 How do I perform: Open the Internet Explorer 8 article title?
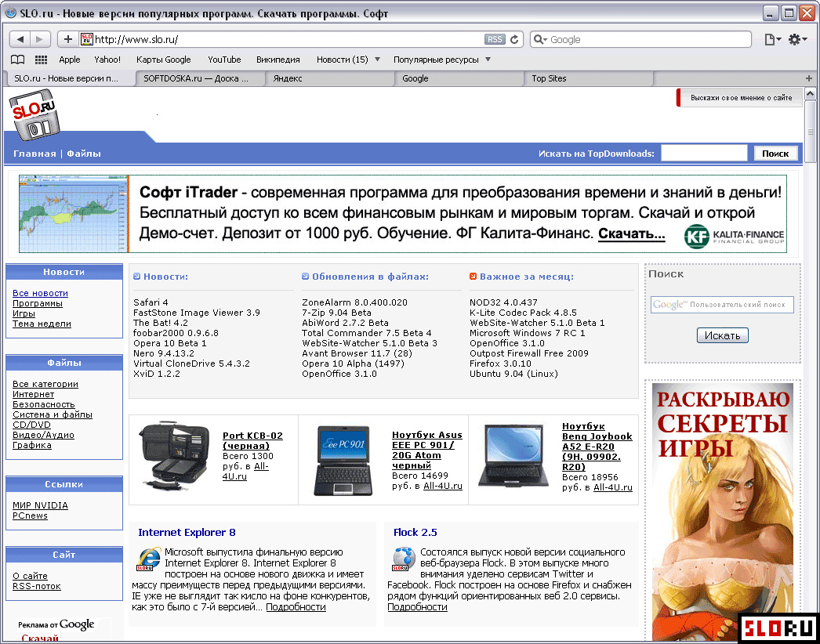(x=187, y=532)
